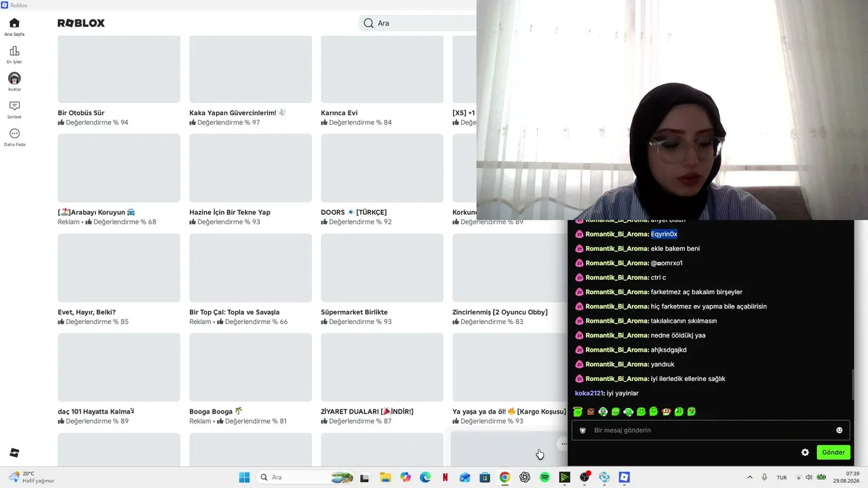Image resolution: width=868 pixels, height=488 pixels.
Task: Click the taskbar Ara search box
Action: [305, 477]
